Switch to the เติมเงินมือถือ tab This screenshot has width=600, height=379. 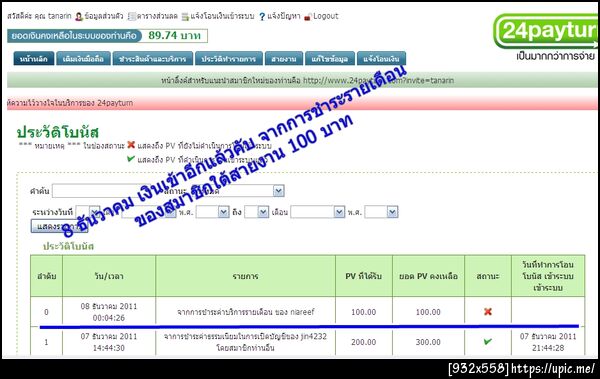click(x=83, y=59)
